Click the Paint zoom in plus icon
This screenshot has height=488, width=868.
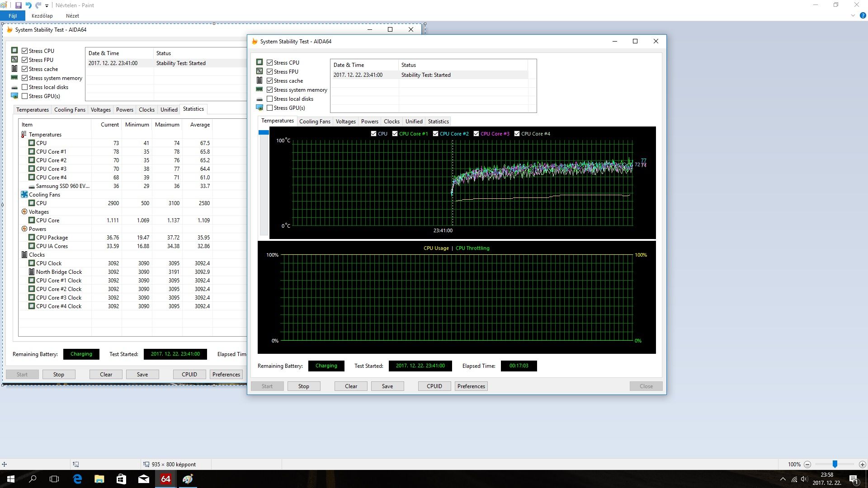862,465
